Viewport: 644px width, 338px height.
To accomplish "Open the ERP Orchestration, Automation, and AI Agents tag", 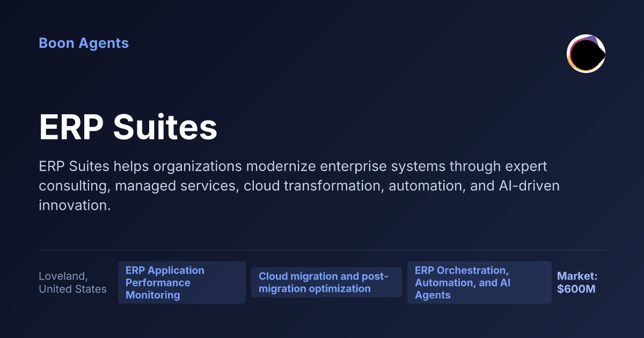I will click(x=479, y=283).
